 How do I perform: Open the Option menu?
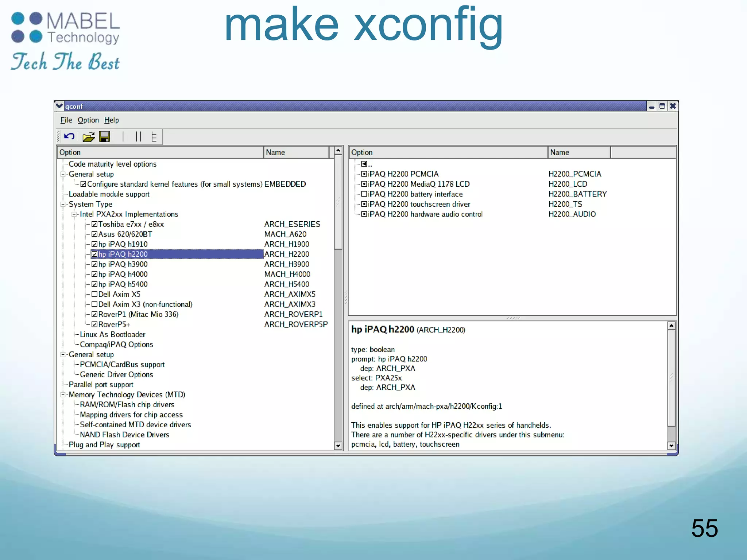[x=88, y=120]
